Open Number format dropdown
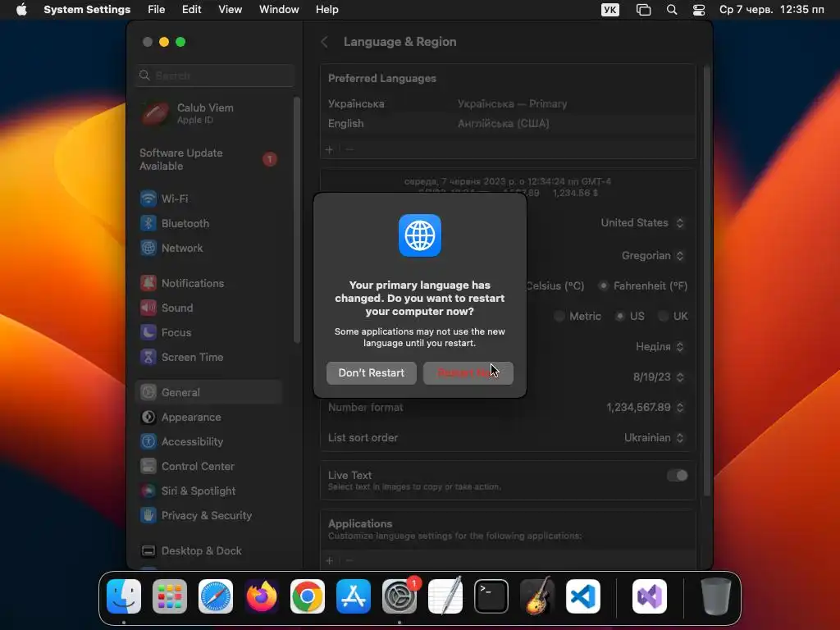This screenshot has width=840, height=630. click(x=645, y=408)
